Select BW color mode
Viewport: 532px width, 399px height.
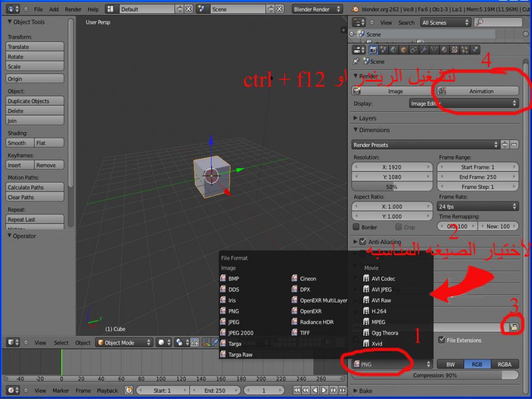click(450, 364)
